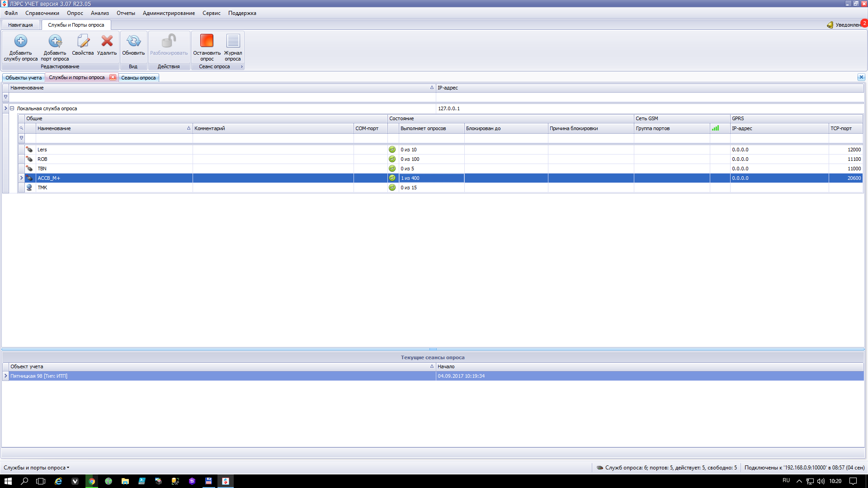This screenshot has width=868, height=488.
Task: Click the Lers port plug icon
Action: pos(29,150)
